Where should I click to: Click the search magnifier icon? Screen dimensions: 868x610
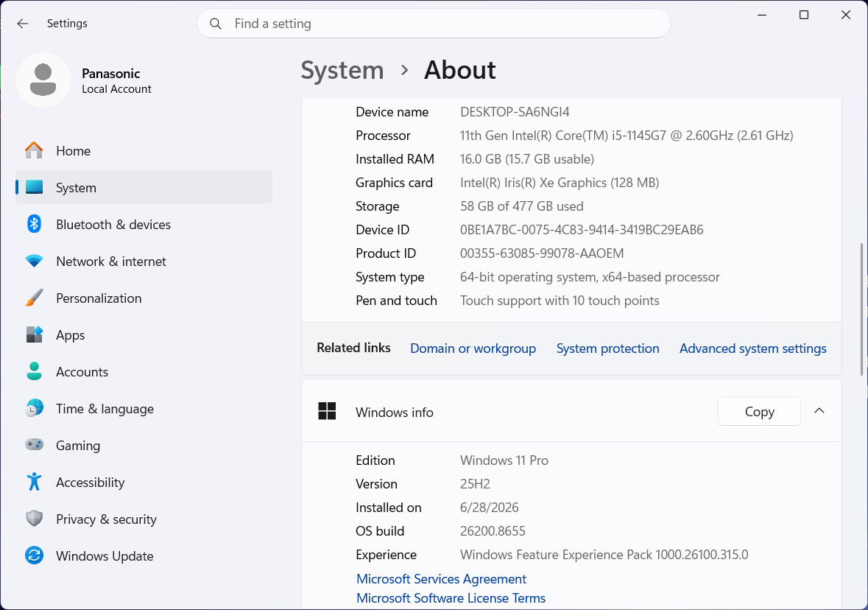[x=215, y=24]
